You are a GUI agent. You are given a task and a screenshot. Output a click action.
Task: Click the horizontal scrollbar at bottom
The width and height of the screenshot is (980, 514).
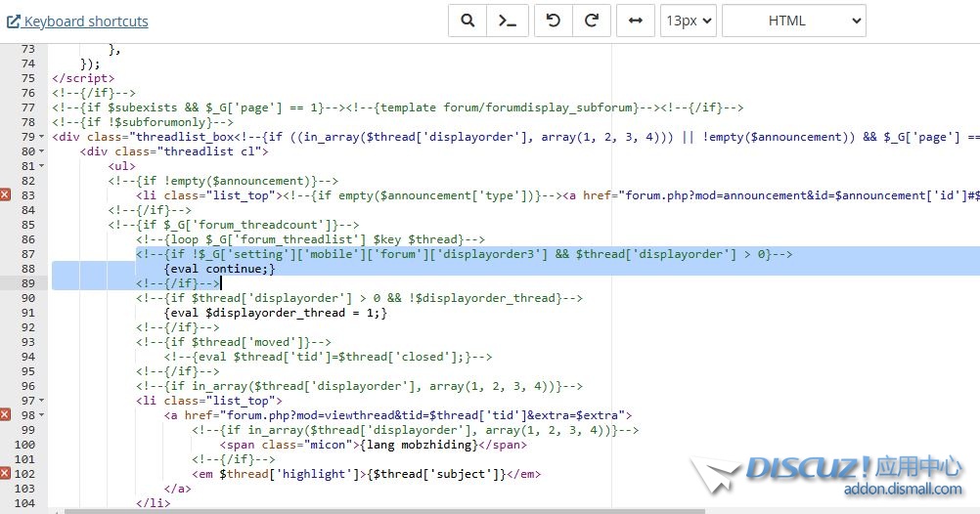point(384,511)
